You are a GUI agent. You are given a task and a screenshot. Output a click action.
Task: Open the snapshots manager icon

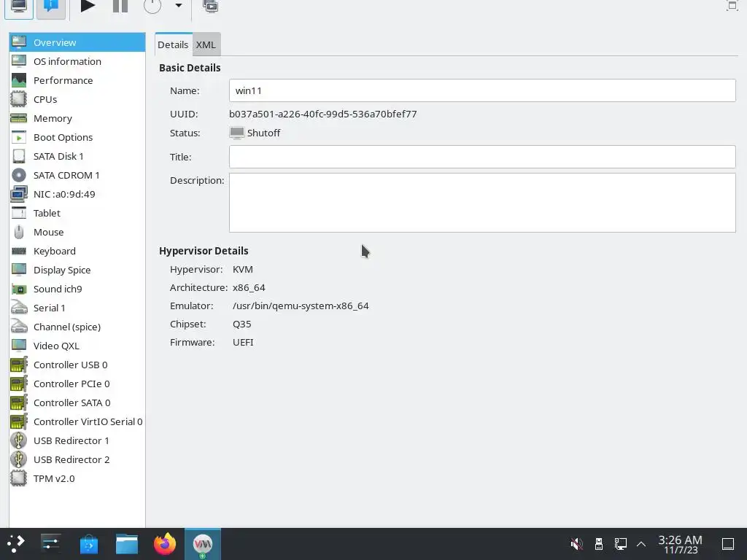(x=211, y=6)
